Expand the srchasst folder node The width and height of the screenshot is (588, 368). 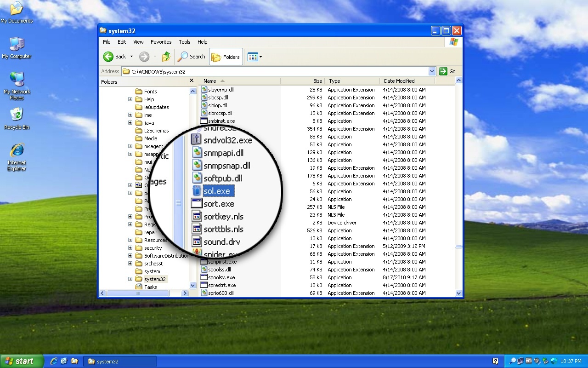(130, 264)
